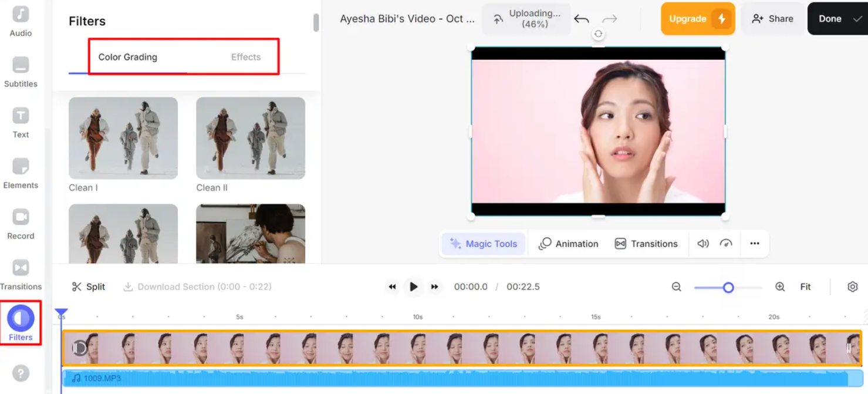This screenshot has height=394, width=868.
Task: Apply the Clean I filter thumbnail
Action: (x=123, y=138)
